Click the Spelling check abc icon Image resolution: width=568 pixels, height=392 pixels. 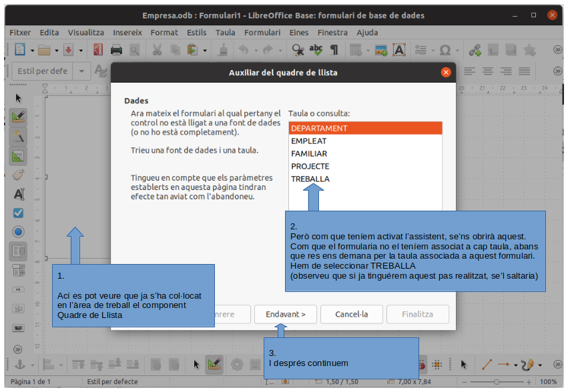tap(316, 50)
